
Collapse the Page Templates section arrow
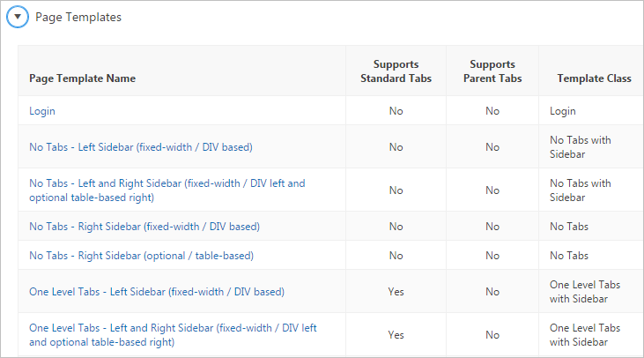18,17
